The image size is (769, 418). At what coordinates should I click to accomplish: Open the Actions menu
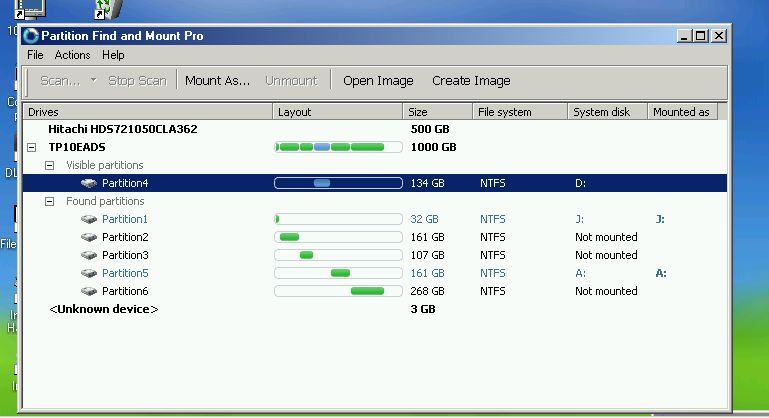(72, 55)
